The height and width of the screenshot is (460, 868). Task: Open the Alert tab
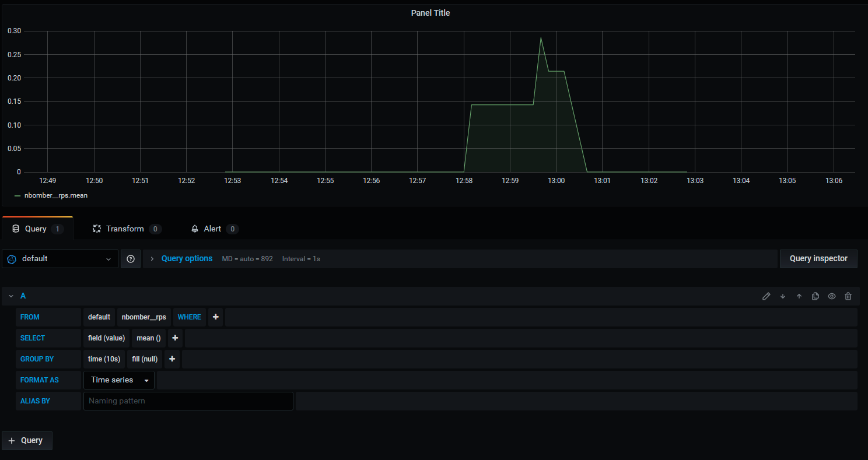point(212,229)
